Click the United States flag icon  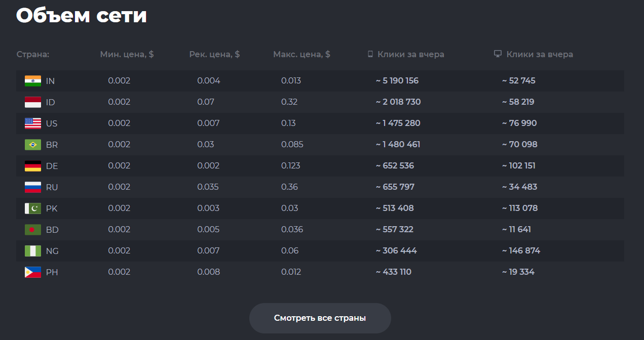click(33, 123)
